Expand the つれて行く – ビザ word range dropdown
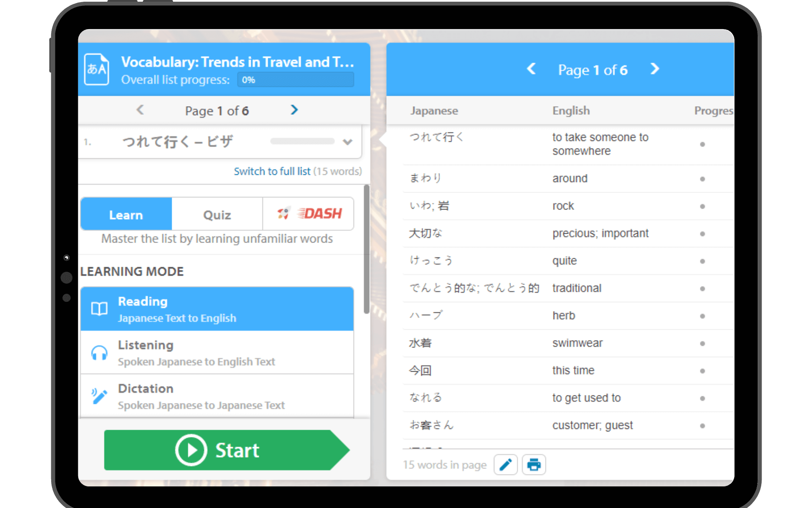 [348, 142]
